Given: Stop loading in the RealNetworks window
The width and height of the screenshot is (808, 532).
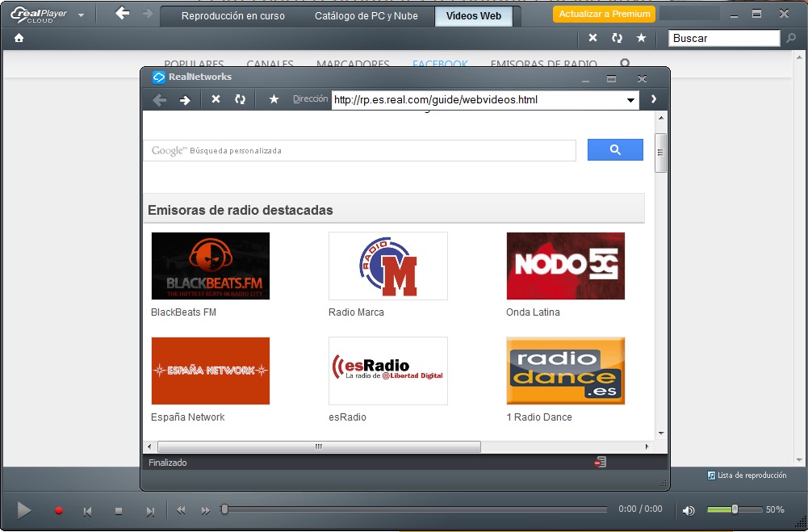Looking at the screenshot, I should pos(216,99).
